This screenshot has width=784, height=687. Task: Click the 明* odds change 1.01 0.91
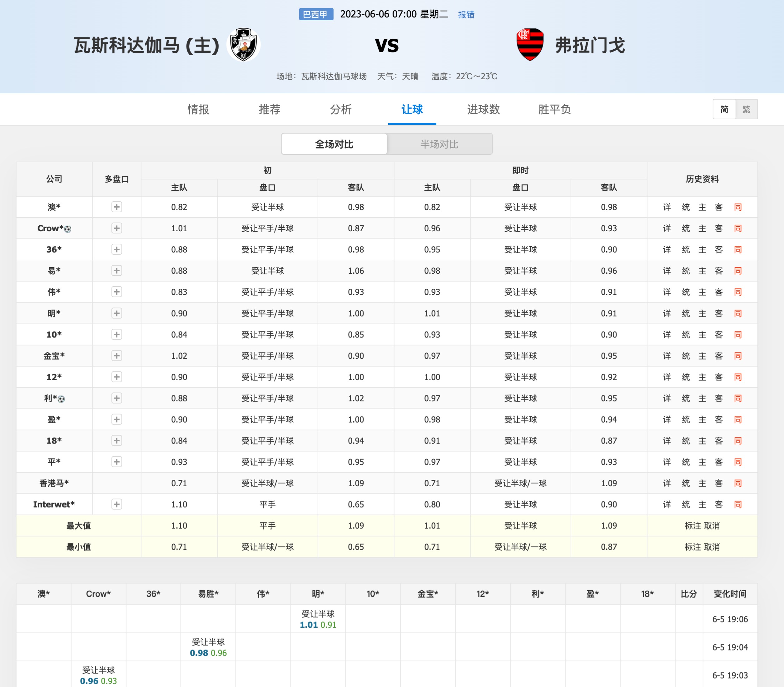pyautogui.click(x=318, y=625)
